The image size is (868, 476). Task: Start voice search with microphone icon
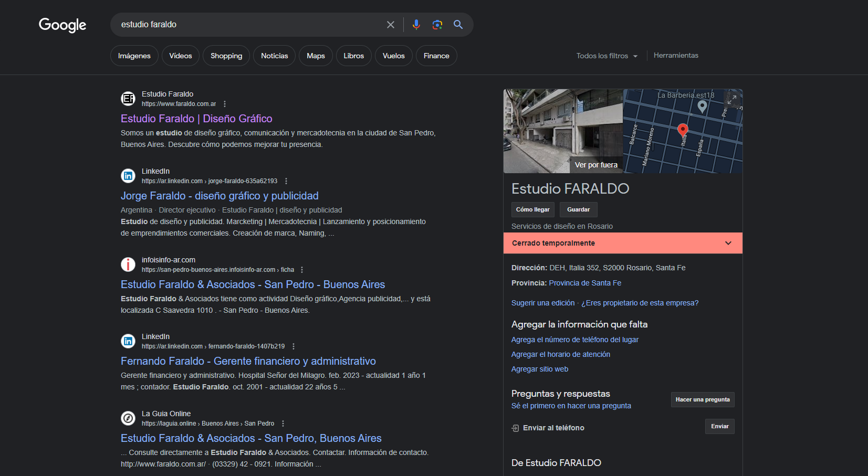pyautogui.click(x=416, y=25)
